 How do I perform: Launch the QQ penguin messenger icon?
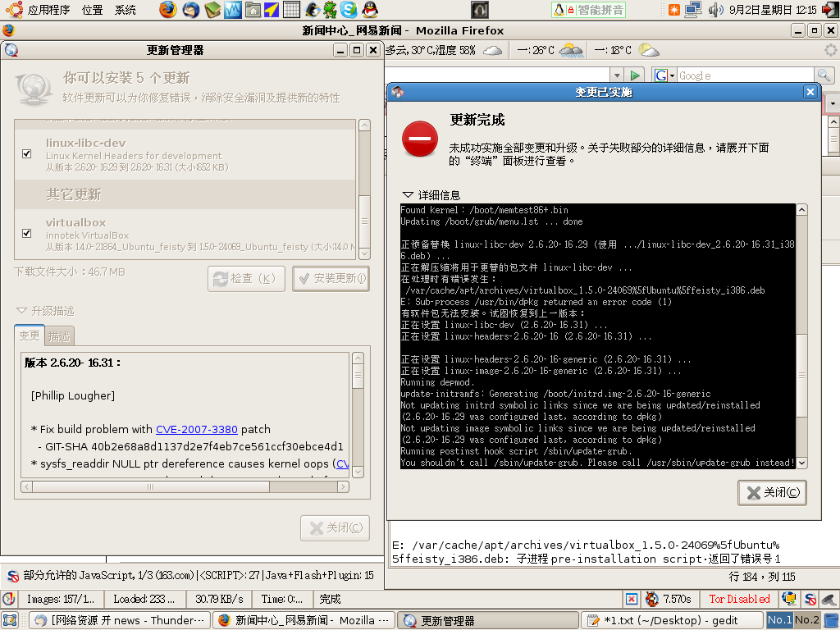[x=370, y=10]
